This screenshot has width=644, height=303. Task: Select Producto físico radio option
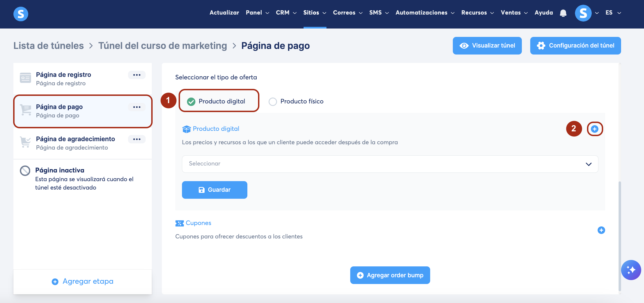tap(273, 101)
